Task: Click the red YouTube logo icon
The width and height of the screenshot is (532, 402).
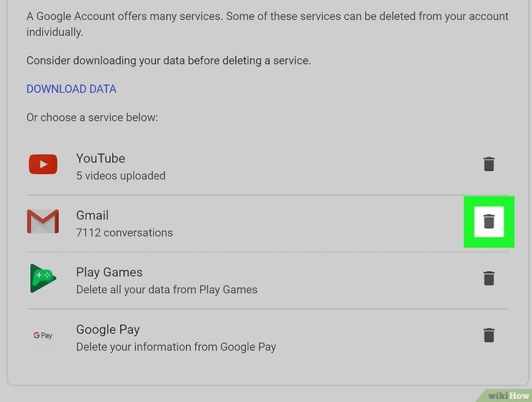Action: (43, 164)
